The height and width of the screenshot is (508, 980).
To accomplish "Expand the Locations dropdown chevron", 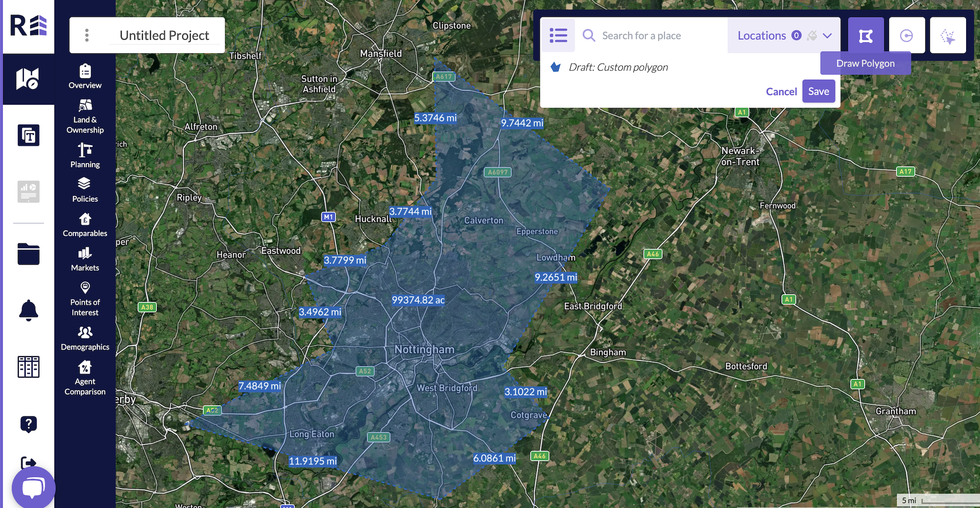I will pyautogui.click(x=827, y=35).
